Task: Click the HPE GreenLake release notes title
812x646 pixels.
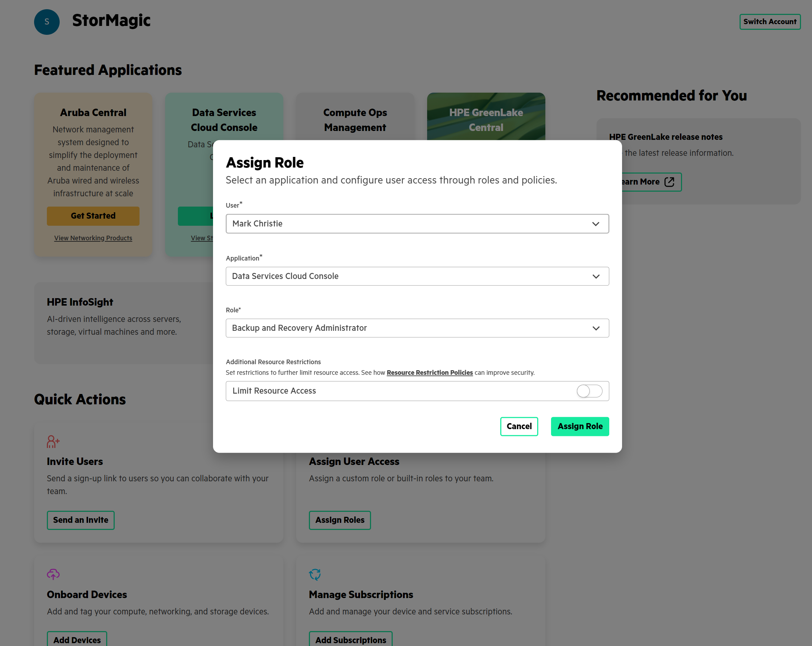Action: coord(665,137)
